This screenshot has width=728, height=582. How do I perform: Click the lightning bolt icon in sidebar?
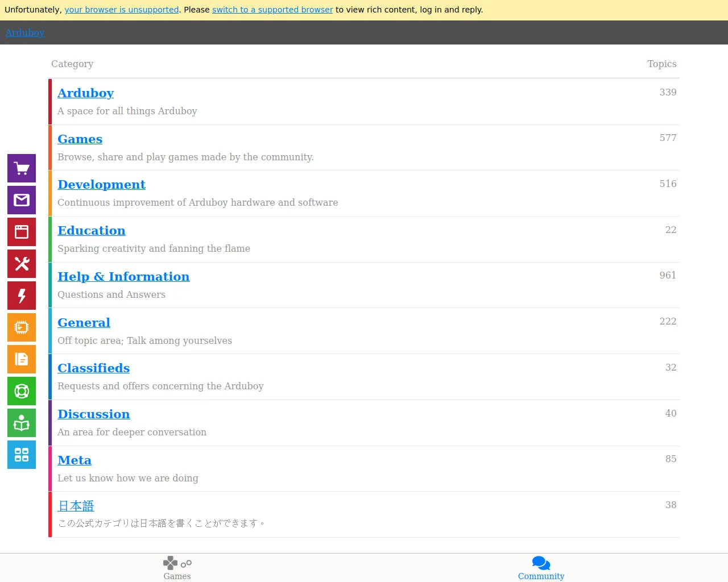tap(21, 296)
